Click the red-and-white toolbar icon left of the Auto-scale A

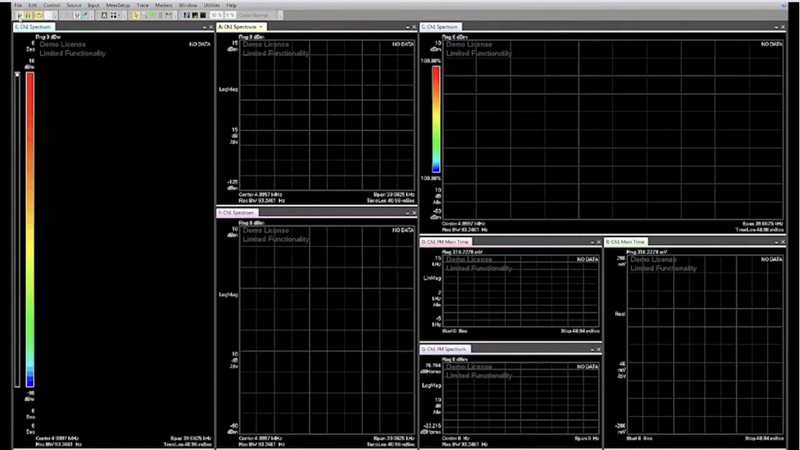point(77,15)
